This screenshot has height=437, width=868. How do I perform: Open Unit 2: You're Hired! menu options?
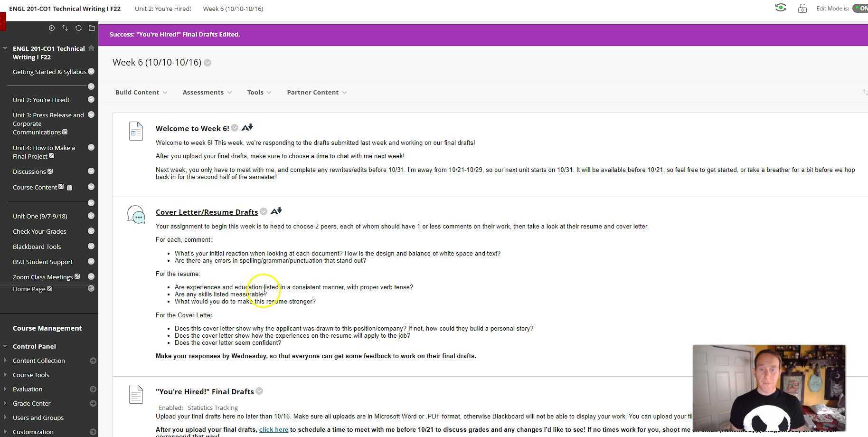[91, 99]
